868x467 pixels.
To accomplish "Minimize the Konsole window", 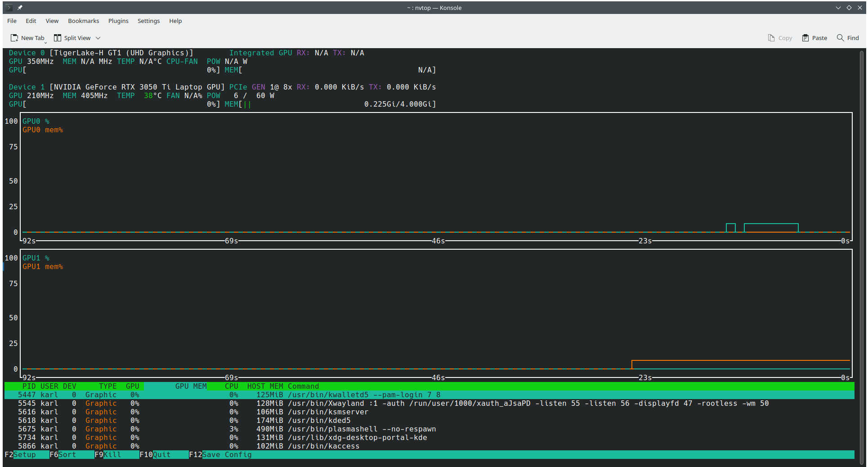I will [x=838, y=8].
